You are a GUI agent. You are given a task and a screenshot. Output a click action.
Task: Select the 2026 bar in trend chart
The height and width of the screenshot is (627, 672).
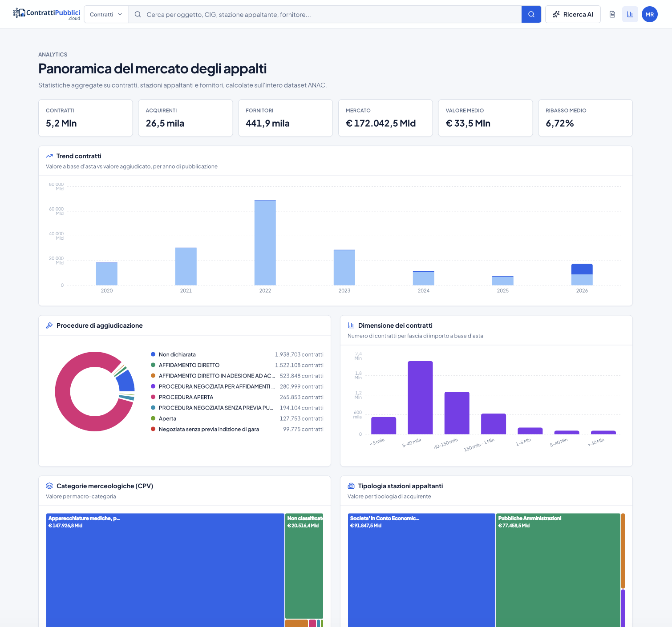[582, 274]
